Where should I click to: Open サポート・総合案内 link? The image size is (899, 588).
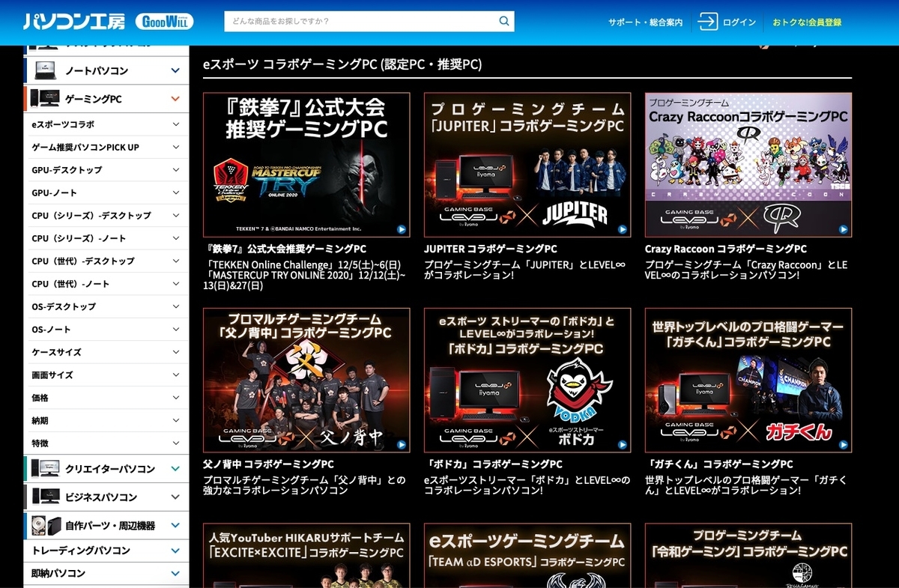click(645, 22)
